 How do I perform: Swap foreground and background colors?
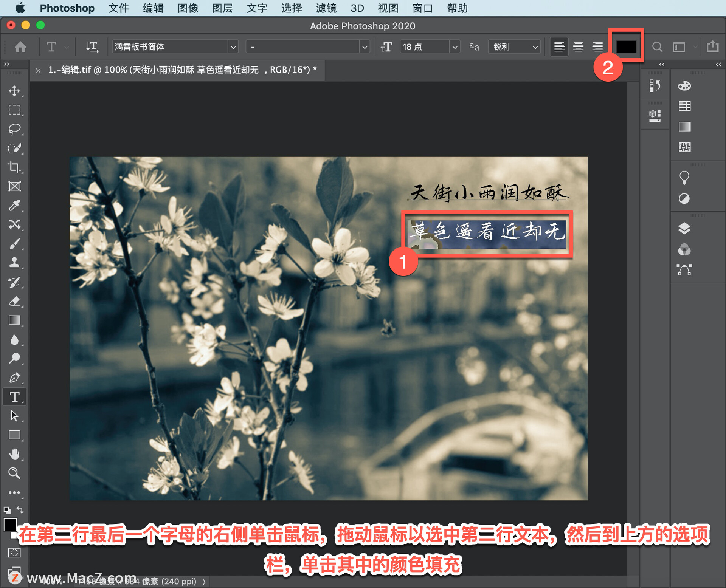click(21, 510)
